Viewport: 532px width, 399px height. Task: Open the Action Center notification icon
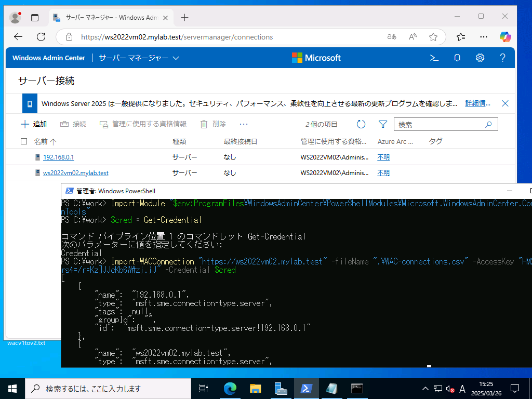coord(515,389)
